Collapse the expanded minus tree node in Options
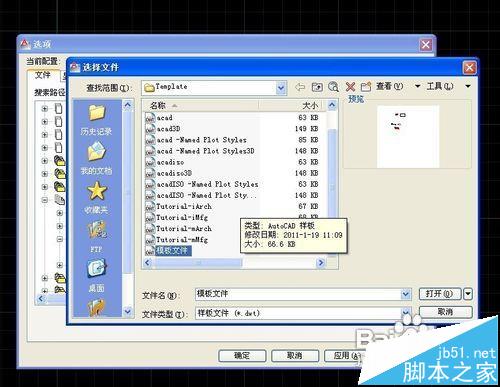Image resolution: width=500 pixels, height=387 pixels. (45, 200)
